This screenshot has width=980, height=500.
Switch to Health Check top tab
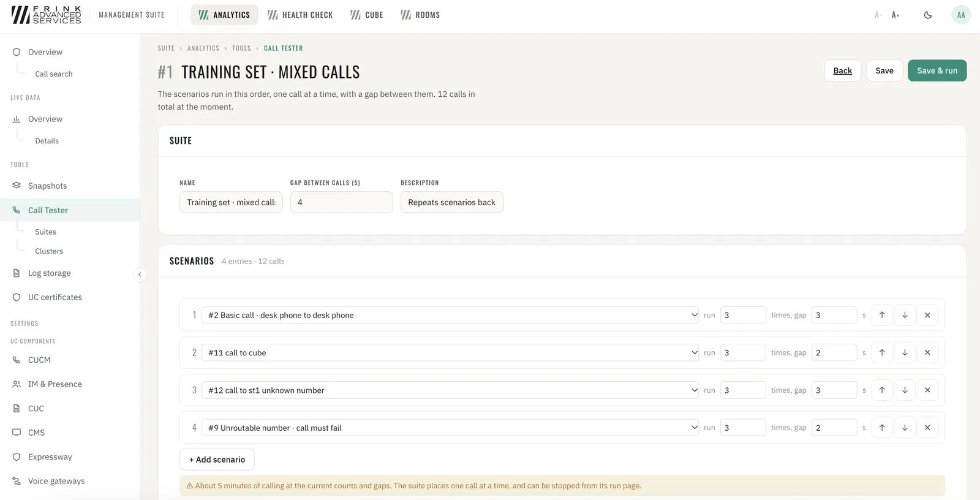[300, 15]
